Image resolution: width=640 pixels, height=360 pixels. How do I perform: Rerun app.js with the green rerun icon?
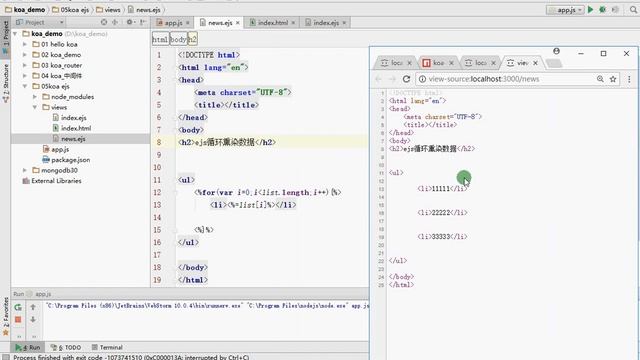(x=18, y=307)
